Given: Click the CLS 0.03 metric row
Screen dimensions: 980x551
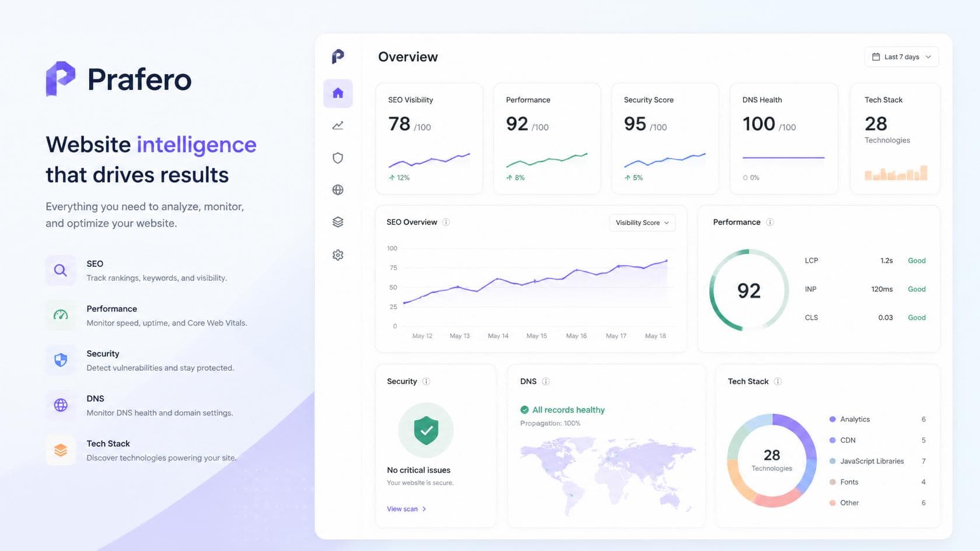Looking at the screenshot, I should coord(865,318).
